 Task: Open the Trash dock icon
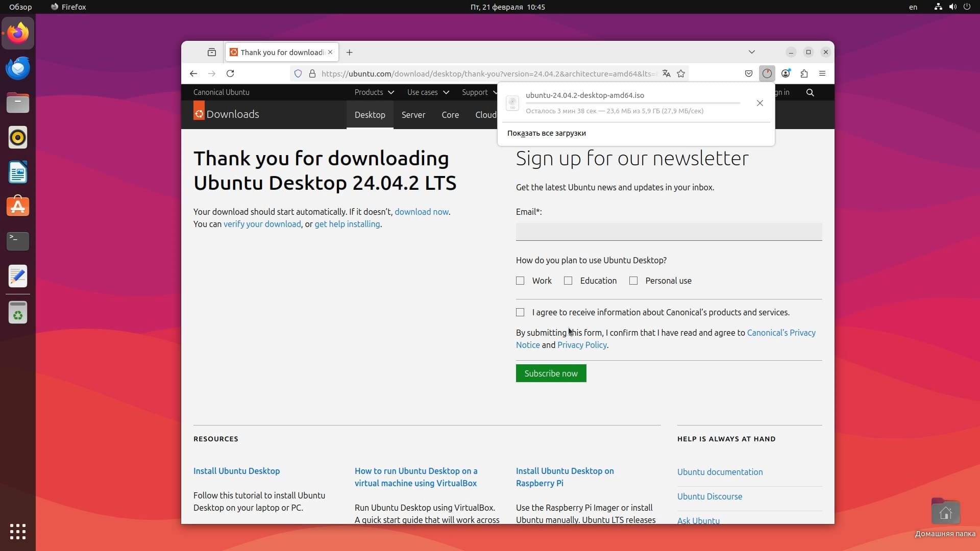click(18, 312)
